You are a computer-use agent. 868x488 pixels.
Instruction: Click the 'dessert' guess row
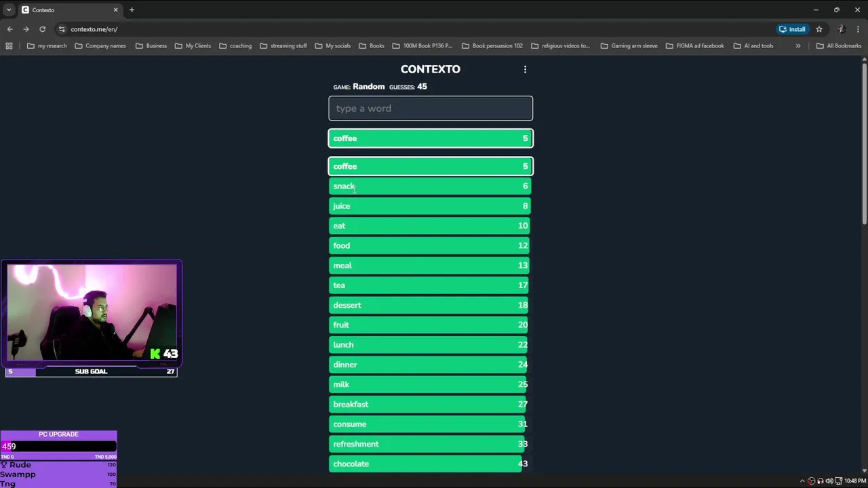tap(431, 305)
